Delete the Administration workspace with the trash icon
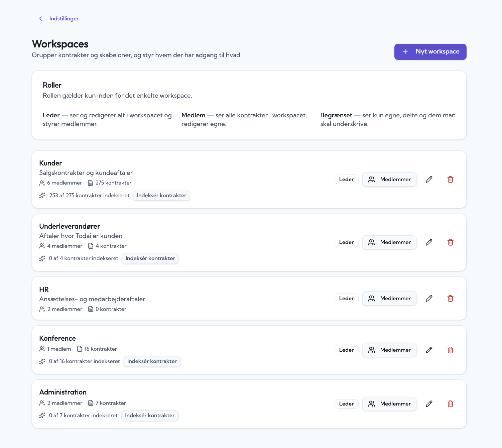Viewport: 502px width, 448px height. pyautogui.click(x=450, y=404)
